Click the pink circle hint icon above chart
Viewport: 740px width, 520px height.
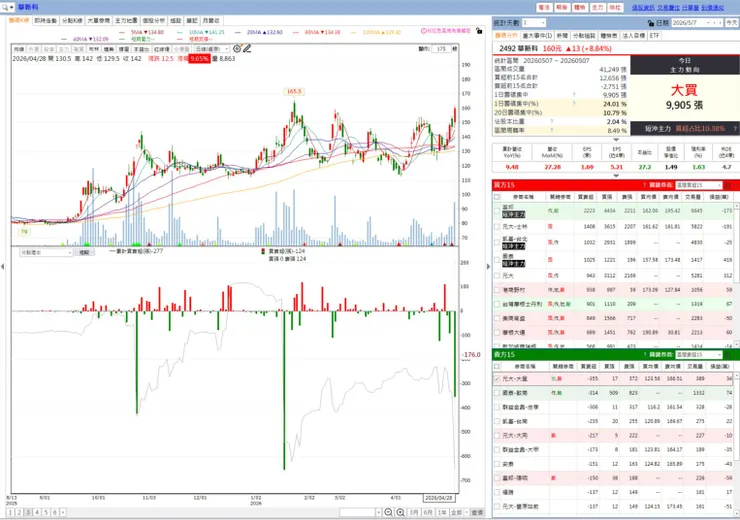[x=423, y=31]
